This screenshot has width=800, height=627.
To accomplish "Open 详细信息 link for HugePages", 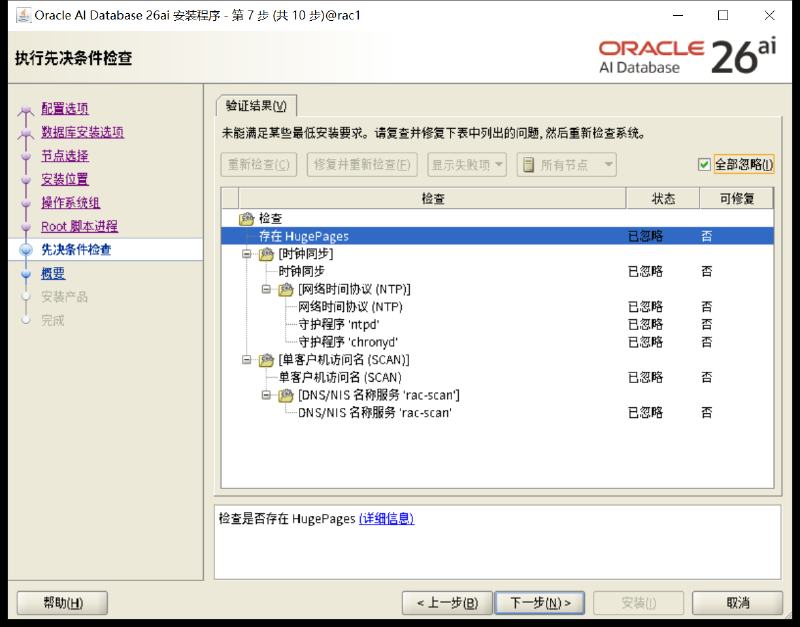I will (x=386, y=519).
